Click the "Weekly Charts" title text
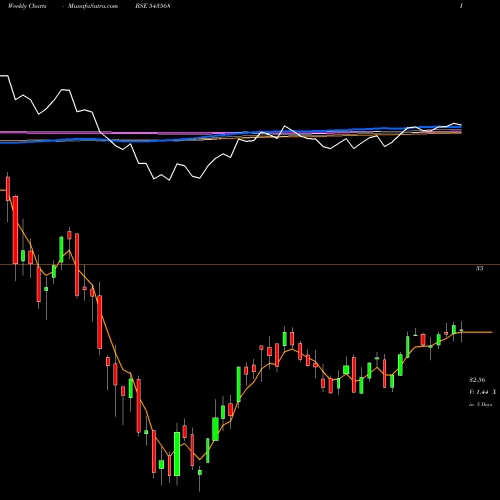Viewport: 500px width, 500px height. click(x=27, y=6)
